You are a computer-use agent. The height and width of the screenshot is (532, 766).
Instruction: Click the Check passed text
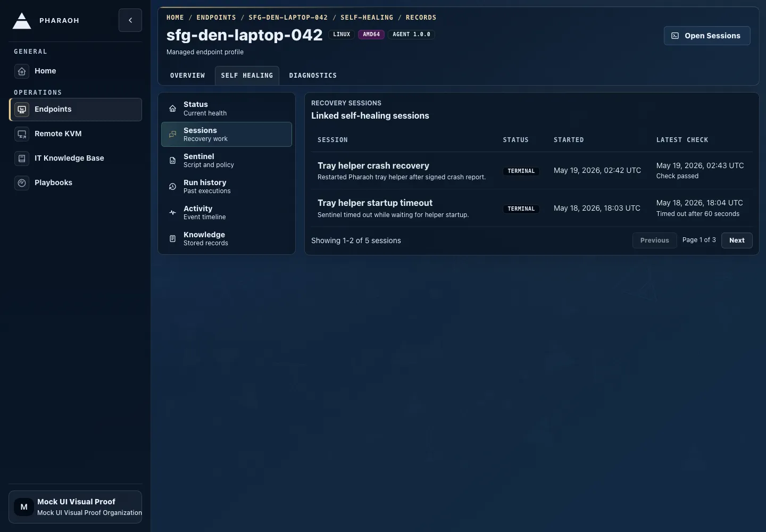[677, 176]
